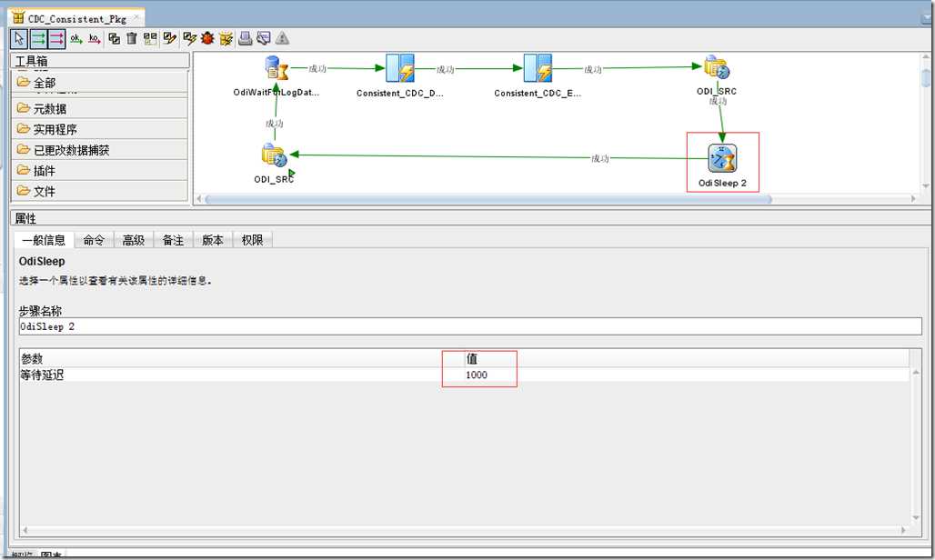935x560 pixels.
Task: Click the reorganize/arrange steps grid icon
Action: (x=150, y=39)
